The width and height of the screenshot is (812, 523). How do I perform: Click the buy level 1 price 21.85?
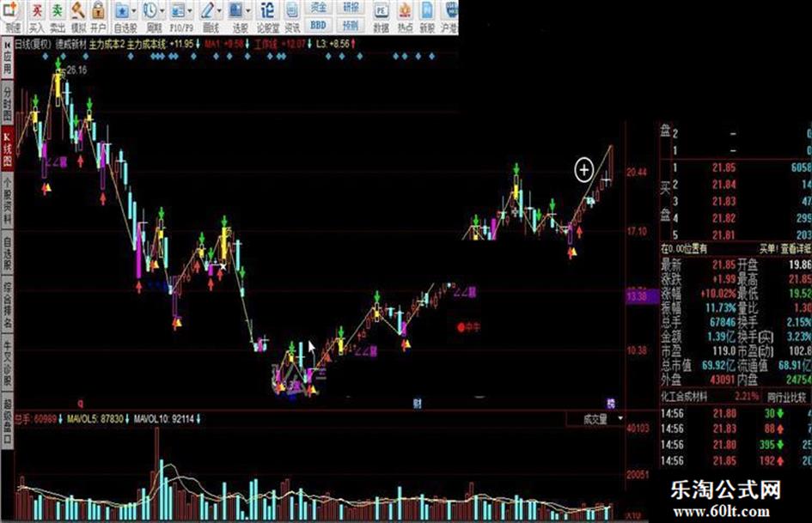(723, 167)
